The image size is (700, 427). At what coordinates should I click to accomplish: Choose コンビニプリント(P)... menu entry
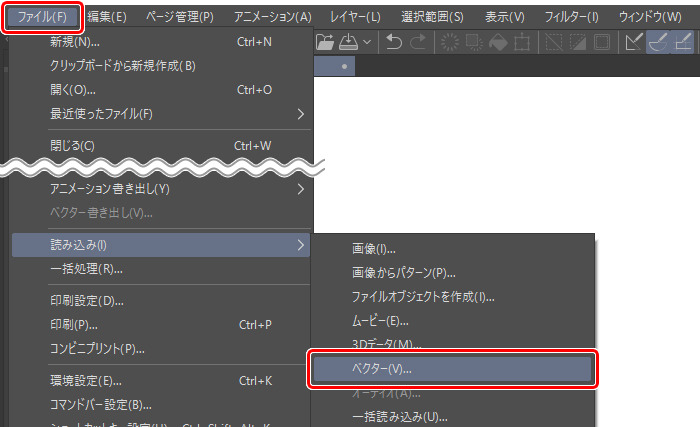pos(161,348)
